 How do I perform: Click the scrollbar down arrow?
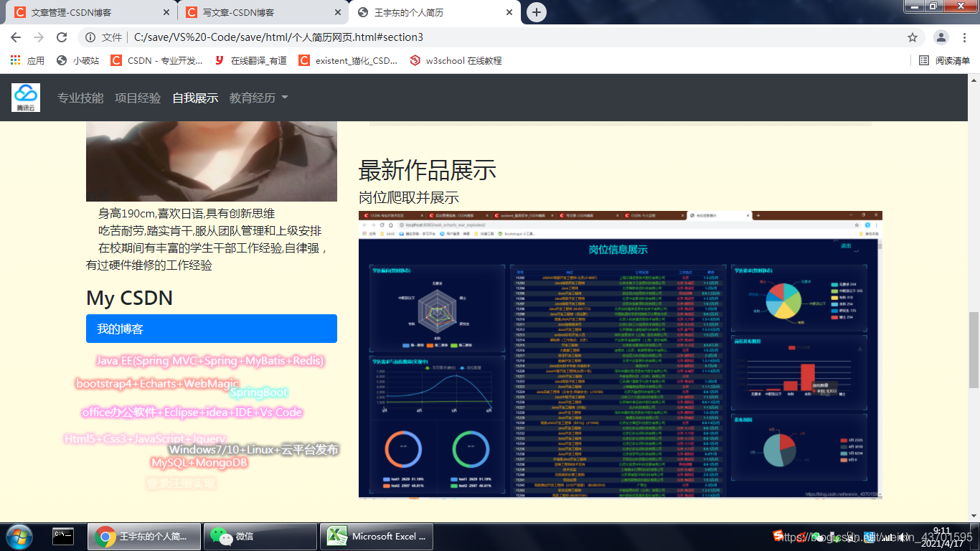click(x=974, y=516)
